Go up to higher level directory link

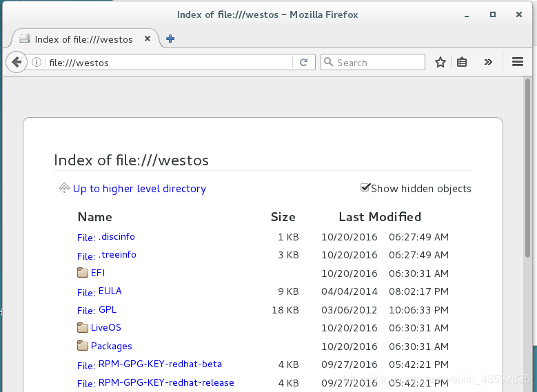pyautogui.click(x=139, y=189)
